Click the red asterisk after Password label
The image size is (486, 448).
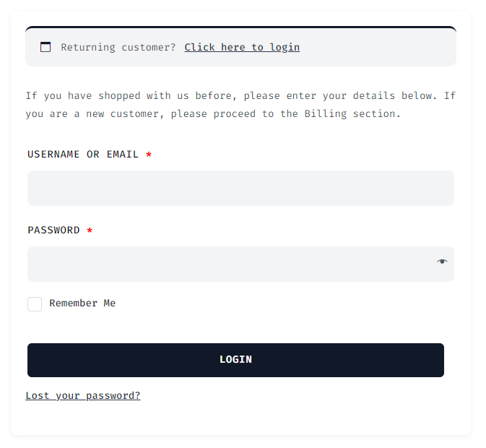[x=90, y=231]
